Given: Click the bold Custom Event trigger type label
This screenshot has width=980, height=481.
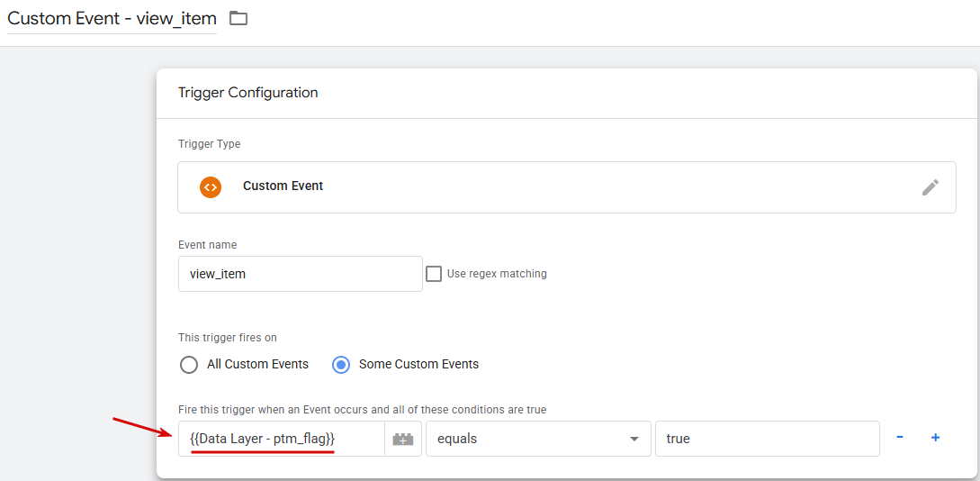Looking at the screenshot, I should point(283,186).
